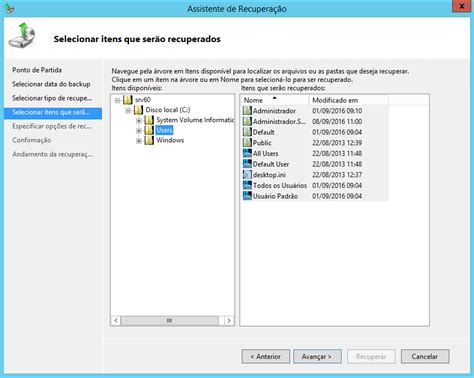The width and height of the screenshot is (474, 378).
Task: Click the < Anterior button
Action: (266, 356)
